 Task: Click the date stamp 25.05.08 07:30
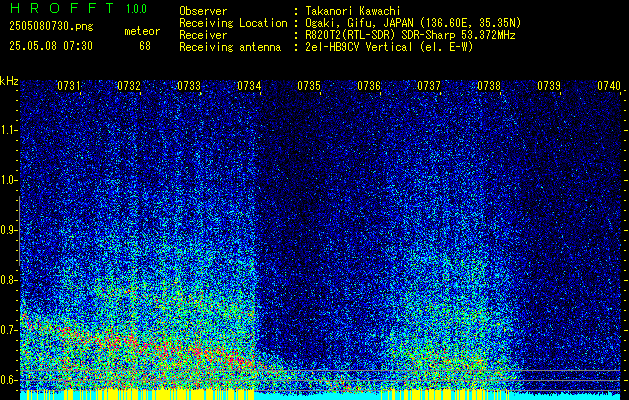coord(51,46)
